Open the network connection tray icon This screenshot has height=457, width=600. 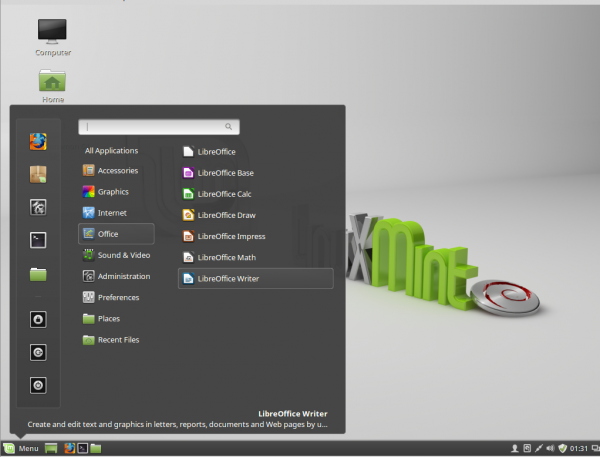(x=538, y=448)
